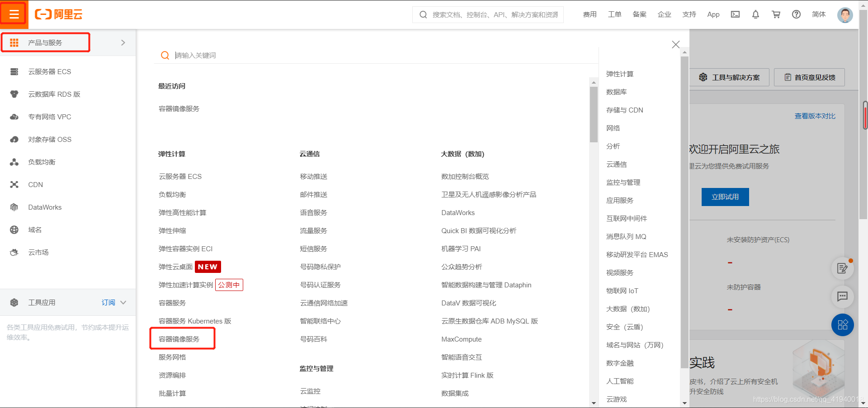This screenshot has height=408, width=868.
Task: Click the floating chat message icon
Action: (842, 296)
